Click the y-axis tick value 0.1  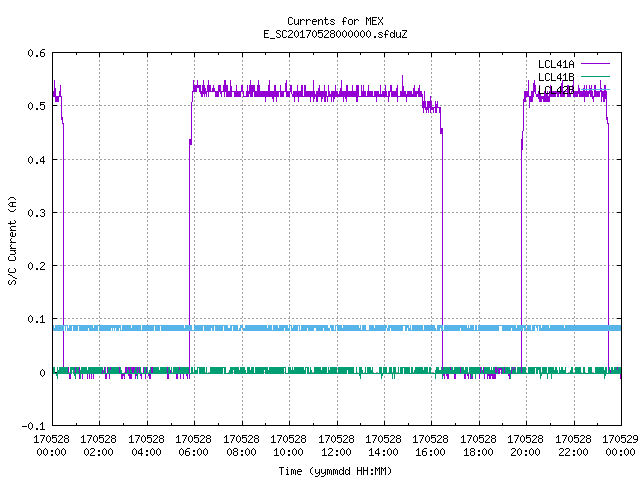pos(36,319)
